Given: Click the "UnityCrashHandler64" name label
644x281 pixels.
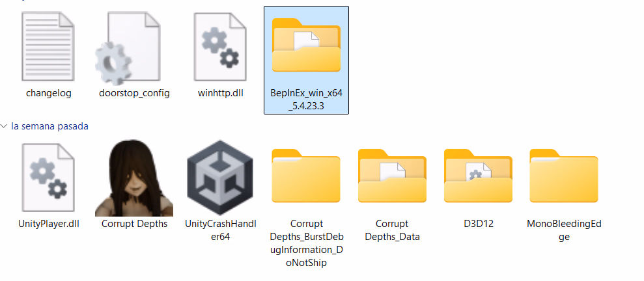Looking at the screenshot, I should (220, 230).
